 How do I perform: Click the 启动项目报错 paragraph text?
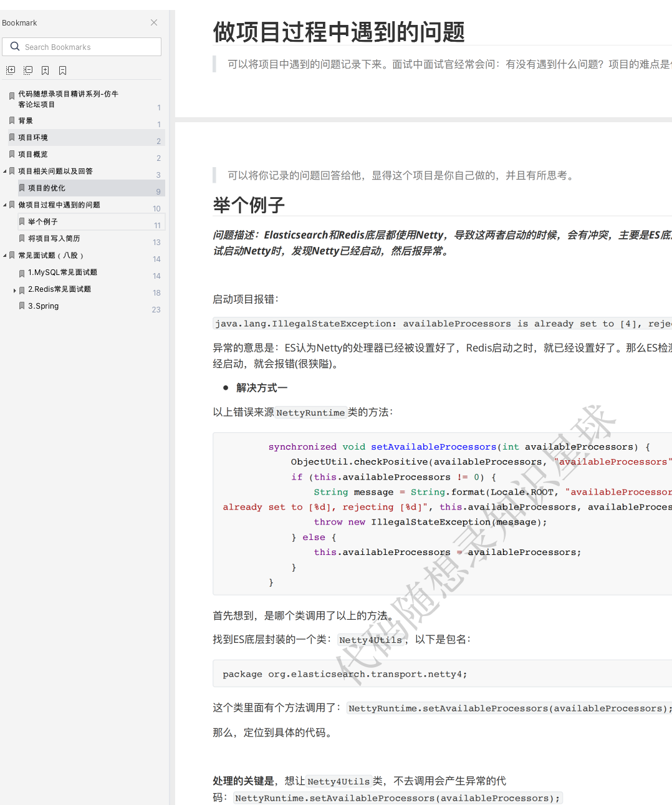click(x=246, y=299)
